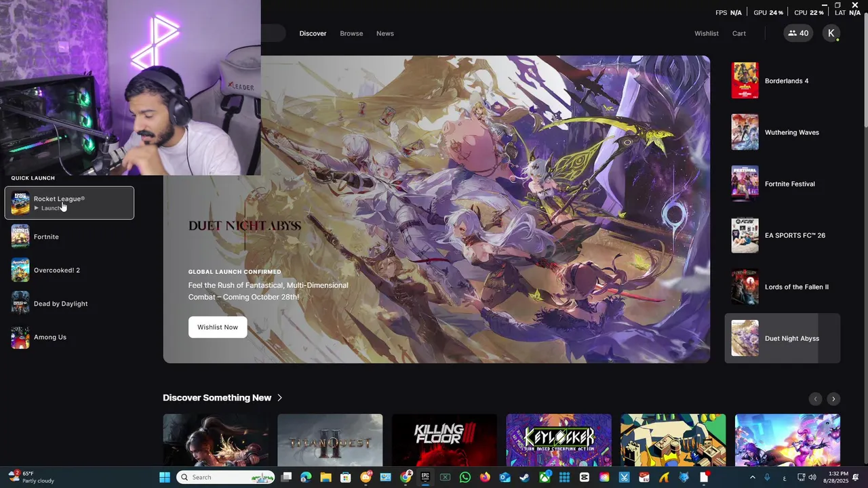Image resolution: width=868 pixels, height=488 pixels.
Task: Go to next Discover Something New page
Action: 833,399
